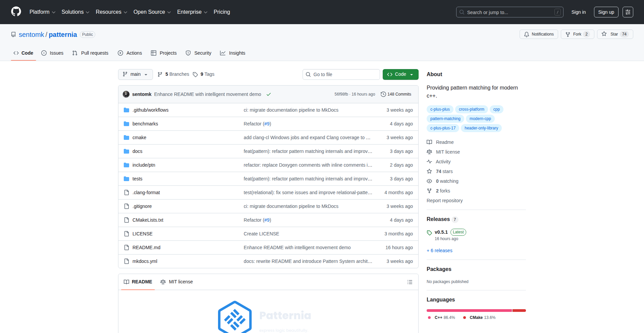Viewport: 644px width, 333px height.
Task: Select the MIT license tab
Action: 177,282
